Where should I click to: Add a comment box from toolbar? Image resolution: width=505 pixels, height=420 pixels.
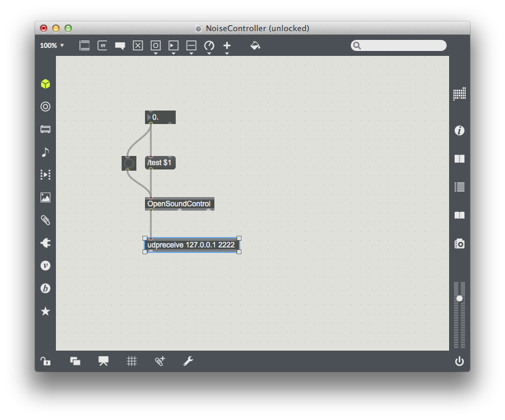point(120,45)
